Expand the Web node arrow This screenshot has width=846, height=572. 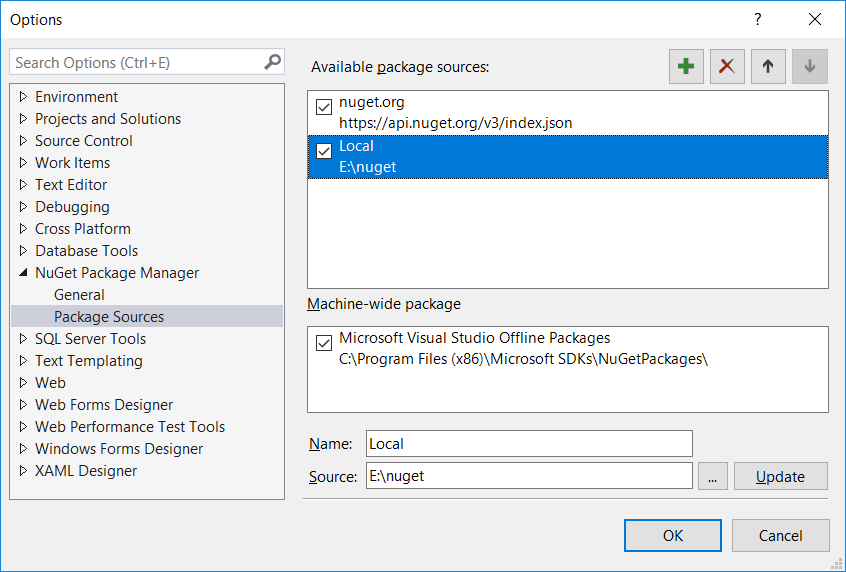tap(23, 383)
